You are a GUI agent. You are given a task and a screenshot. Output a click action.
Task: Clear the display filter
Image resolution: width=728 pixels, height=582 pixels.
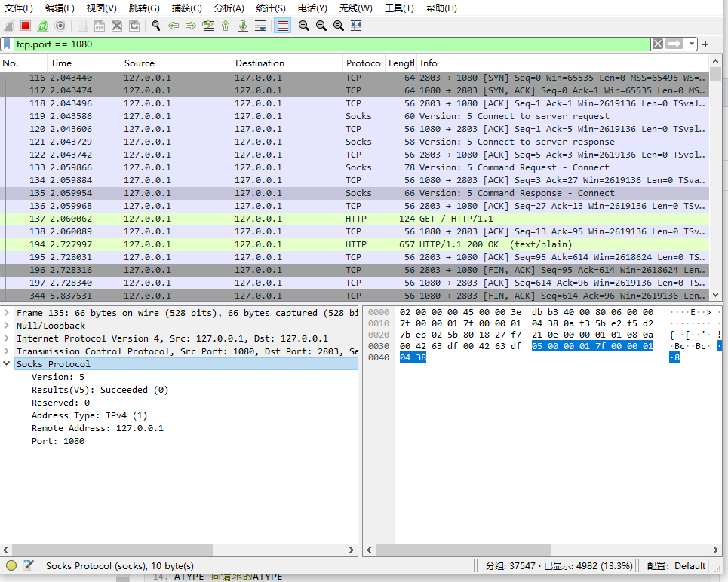tap(658, 44)
